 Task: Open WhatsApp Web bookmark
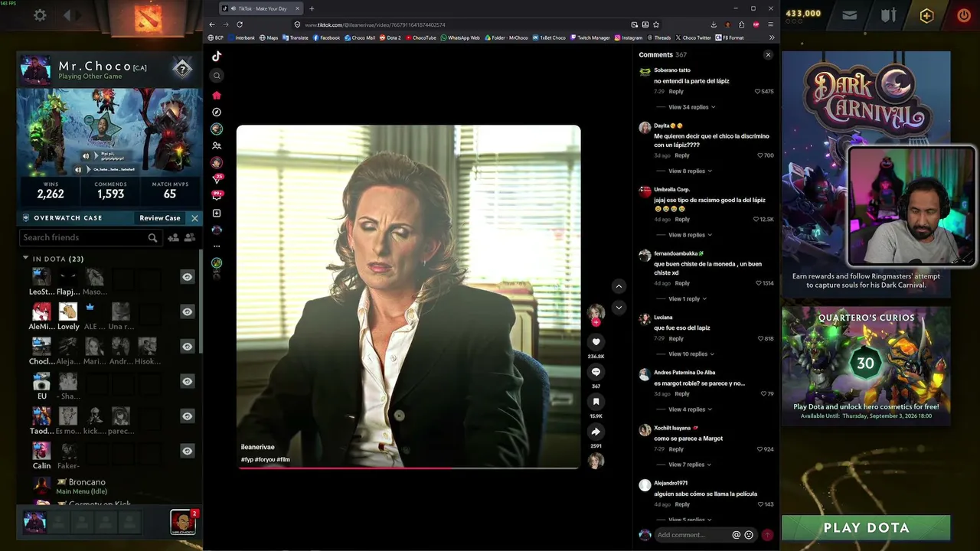coord(460,37)
